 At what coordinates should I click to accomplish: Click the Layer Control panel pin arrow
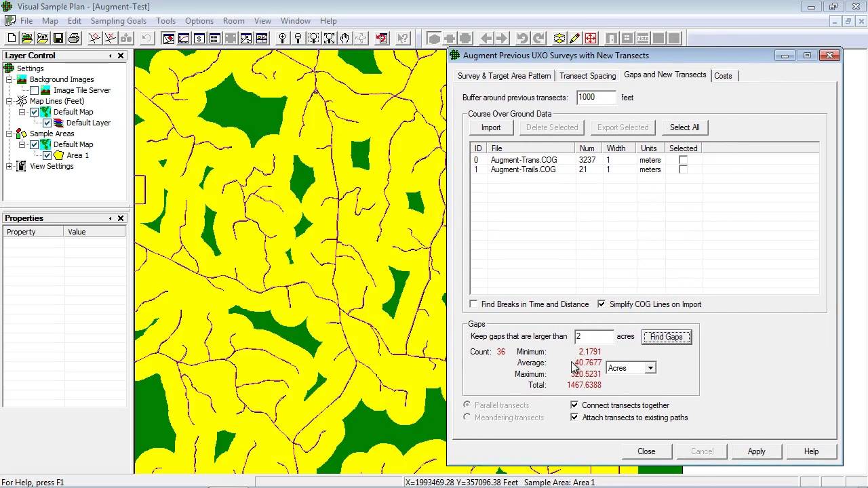tap(110, 56)
